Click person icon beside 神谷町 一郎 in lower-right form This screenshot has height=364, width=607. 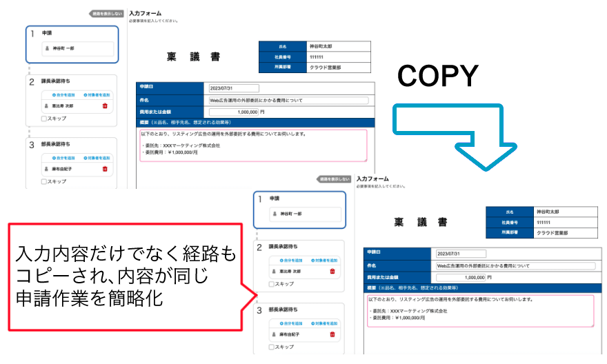coord(275,214)
